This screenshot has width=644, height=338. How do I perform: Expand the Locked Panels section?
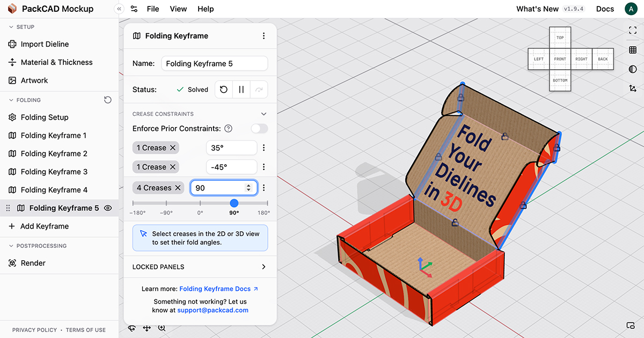pos(264,267)
